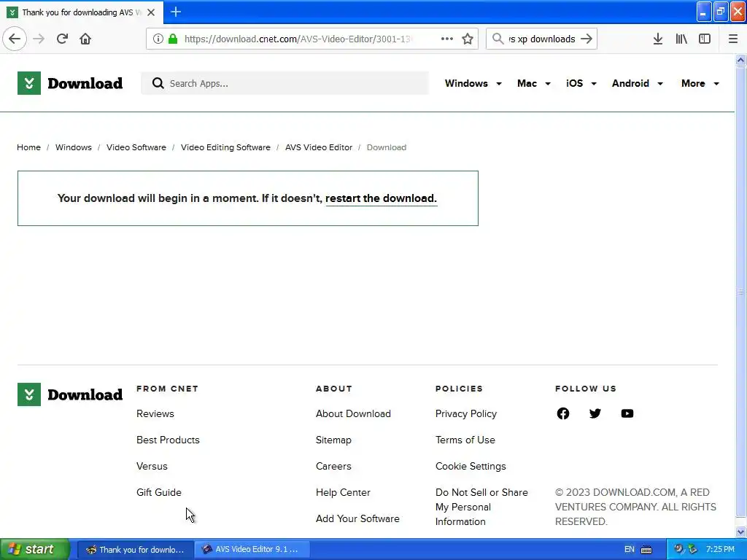Image resolution: width=747 pixels, height=560 pixels.
Task: Open the Firefox downloads panel
Action: (x=658, y=39)
